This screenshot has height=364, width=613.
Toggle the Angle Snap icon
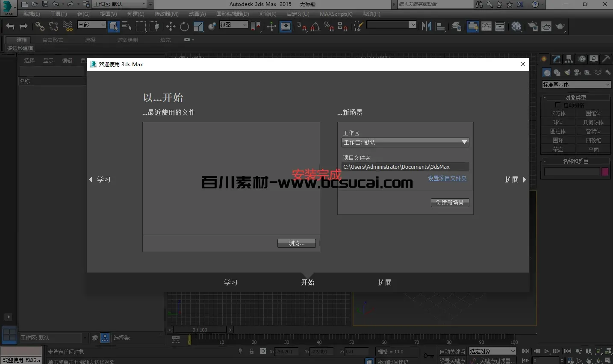[x=315, y=26]
